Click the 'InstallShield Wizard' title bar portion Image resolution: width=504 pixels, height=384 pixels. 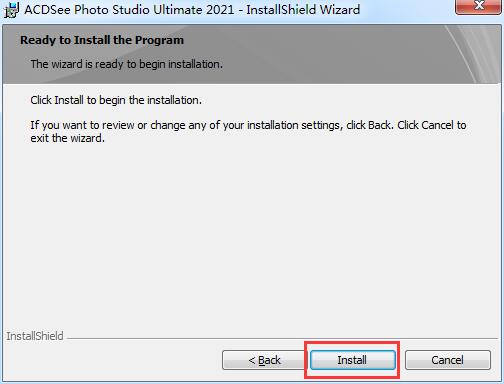[x=303, y=9]
